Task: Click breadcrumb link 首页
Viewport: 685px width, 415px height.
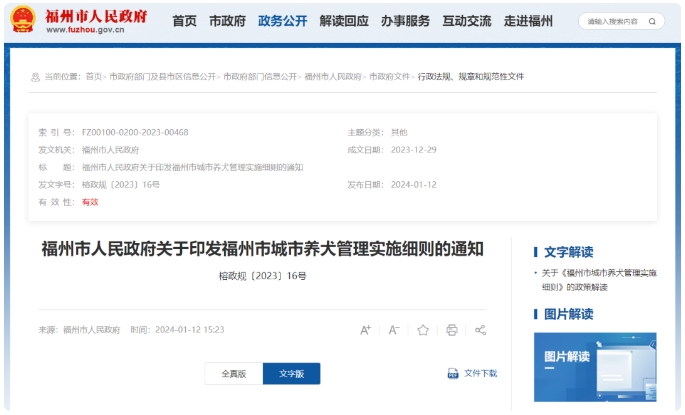Action: [93, 77]
